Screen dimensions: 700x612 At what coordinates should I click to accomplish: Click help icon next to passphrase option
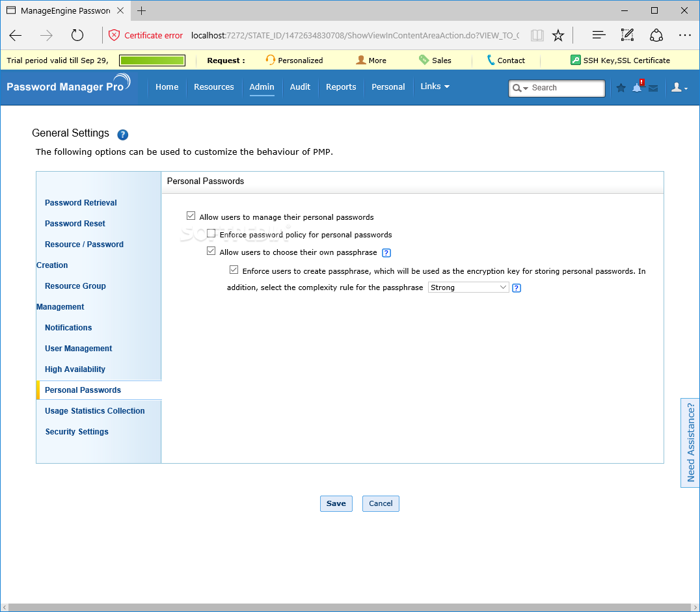(x=386, y=253)
